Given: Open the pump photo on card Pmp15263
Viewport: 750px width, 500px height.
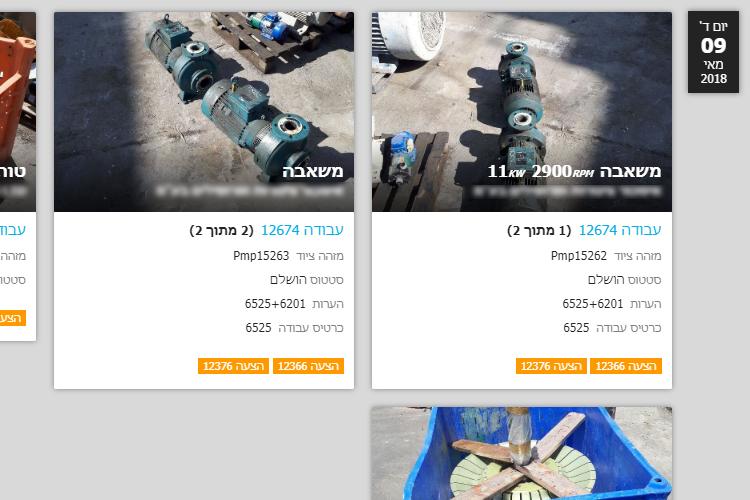Looking at the screenshot, I should click(x=204, y=111).
